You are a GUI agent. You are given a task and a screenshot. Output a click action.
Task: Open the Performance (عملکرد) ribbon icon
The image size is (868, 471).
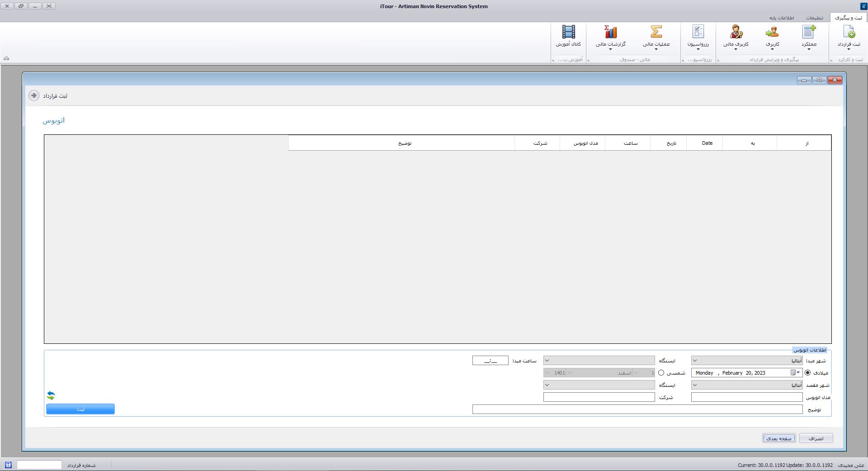pyautogui.click(x=809, y=33)
